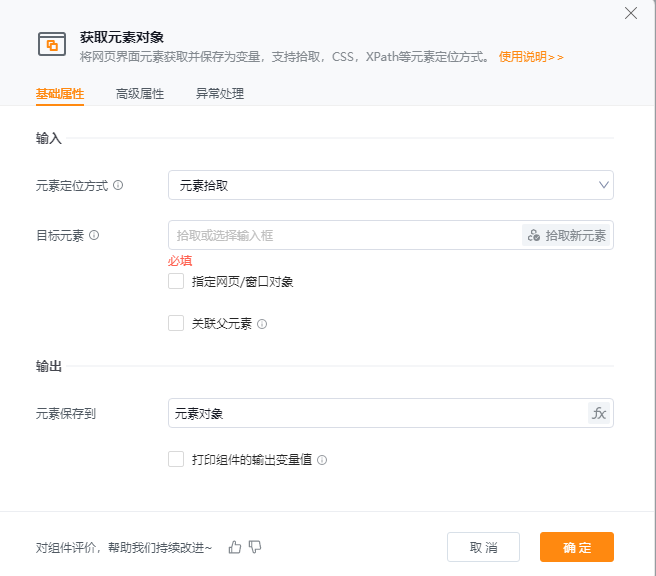Click info icon beside 元素定位方式 label
This screenshot has width=656, height=576.
[x=118, y=185]
